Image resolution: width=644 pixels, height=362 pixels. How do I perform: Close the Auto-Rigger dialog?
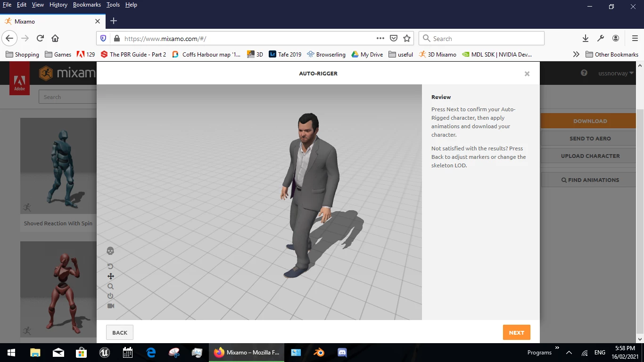point(527,74)
